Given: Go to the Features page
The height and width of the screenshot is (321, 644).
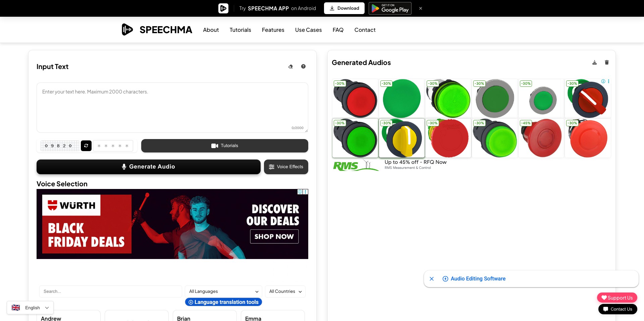Looking at the screenshot, I should pyautogui.click(x=273, y=30).
